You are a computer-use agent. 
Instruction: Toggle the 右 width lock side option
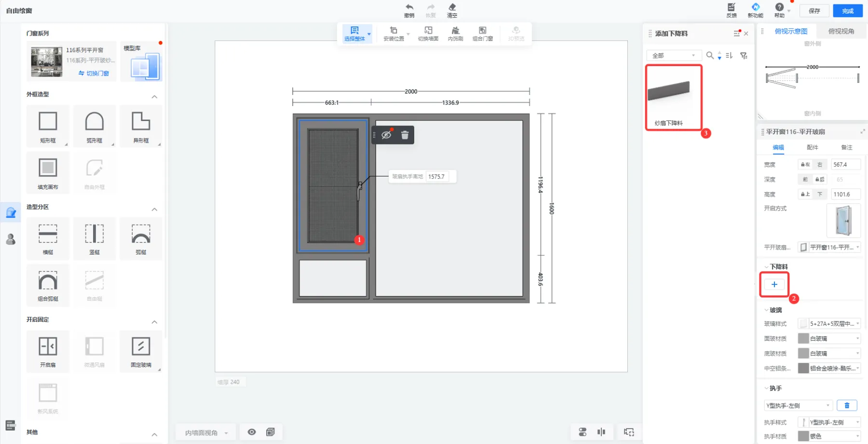pos(819,165)
